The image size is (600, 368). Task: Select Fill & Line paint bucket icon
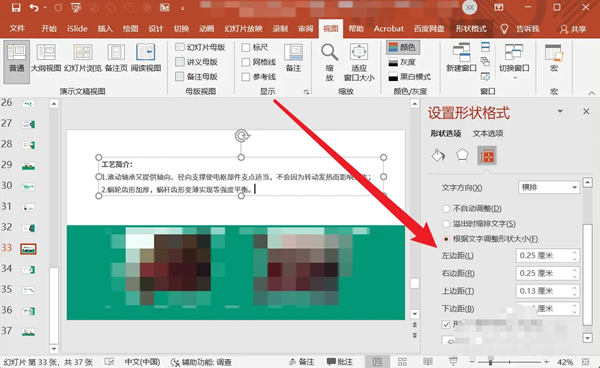pyautogui.click(x=438, y=156)
